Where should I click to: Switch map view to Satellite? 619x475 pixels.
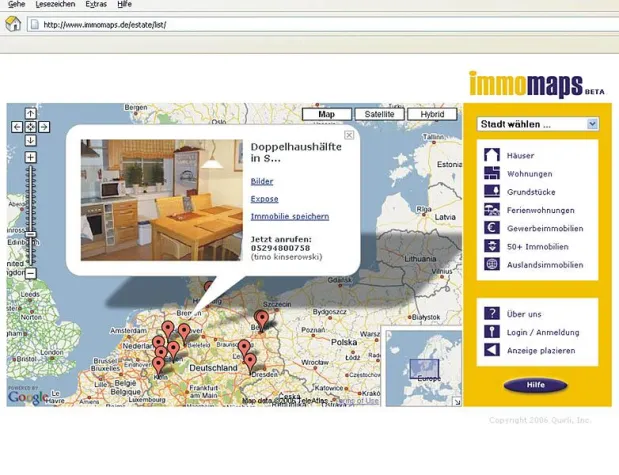click(379, 114)
